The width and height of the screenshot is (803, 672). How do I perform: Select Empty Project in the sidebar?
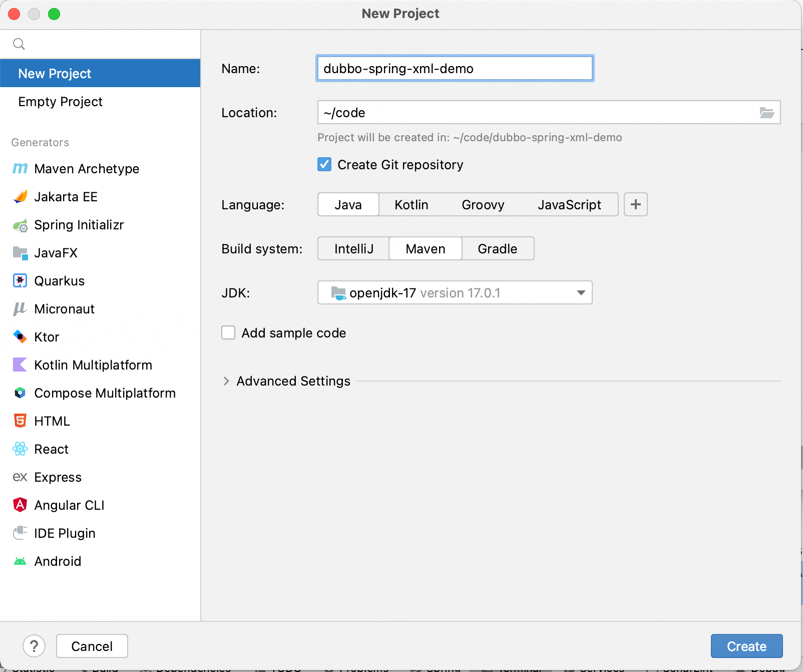pos(60,102)
